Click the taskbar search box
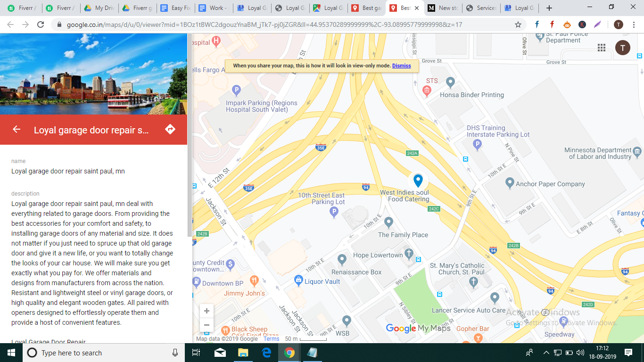Screen dimensions: 644x362 104,353
